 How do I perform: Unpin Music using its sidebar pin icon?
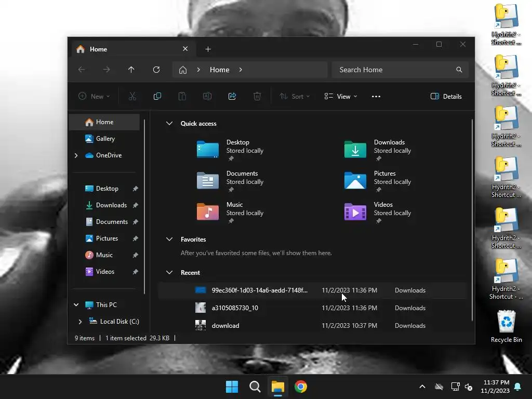coord(136,255)
